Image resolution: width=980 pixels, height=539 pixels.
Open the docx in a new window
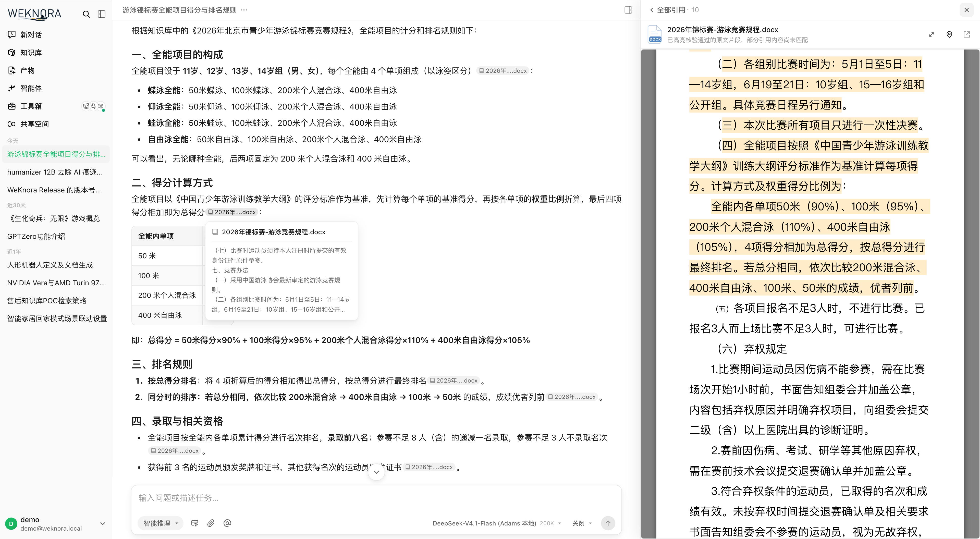point(967,35)
